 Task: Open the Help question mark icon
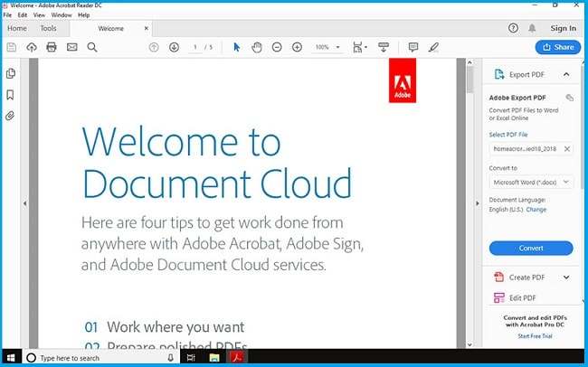click(x=513, y=28)
